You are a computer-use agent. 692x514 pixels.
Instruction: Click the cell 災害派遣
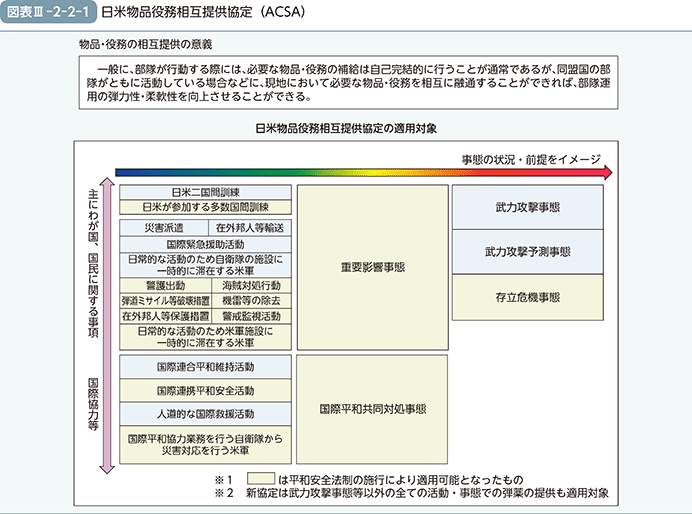(x=164, y=228)
